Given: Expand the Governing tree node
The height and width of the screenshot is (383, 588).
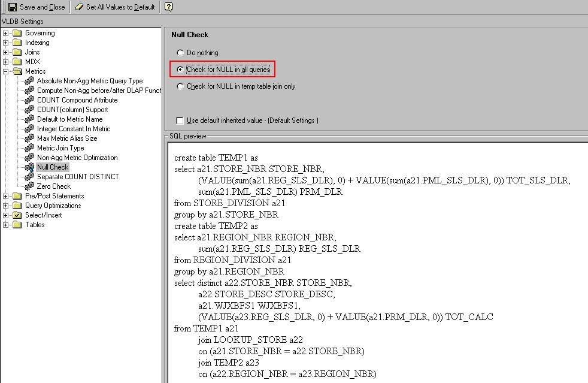Looking at the screenshot, I should coord(6,33).
